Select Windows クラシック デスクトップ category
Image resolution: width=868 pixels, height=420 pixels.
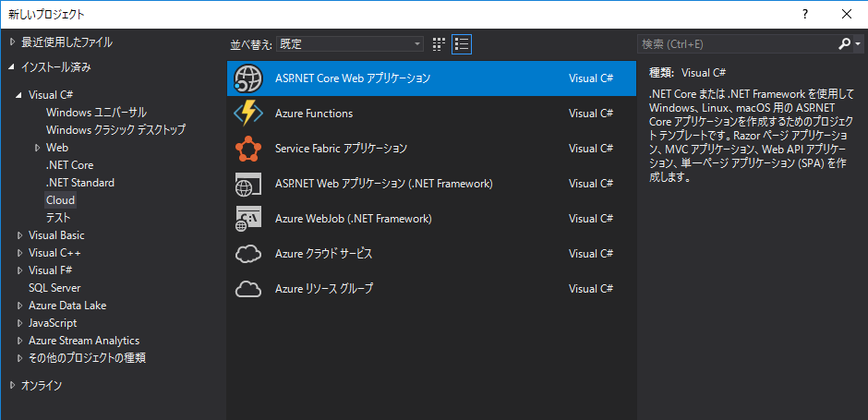115,130
